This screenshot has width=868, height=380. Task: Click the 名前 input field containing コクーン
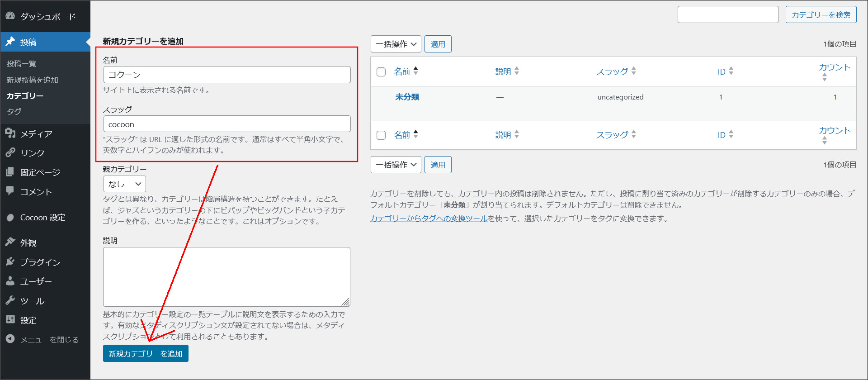227,75
